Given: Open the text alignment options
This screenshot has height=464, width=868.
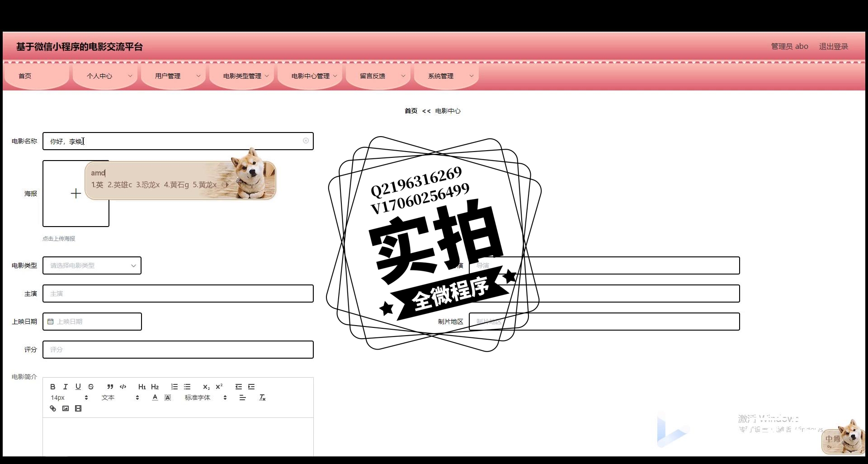Looking at the screenshot, I should tap(243, 398).
